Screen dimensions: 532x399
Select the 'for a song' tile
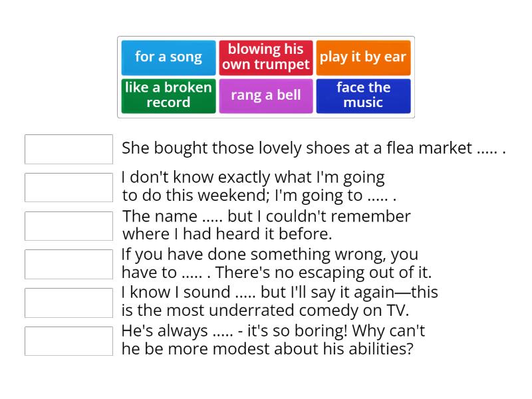point(168,57)
